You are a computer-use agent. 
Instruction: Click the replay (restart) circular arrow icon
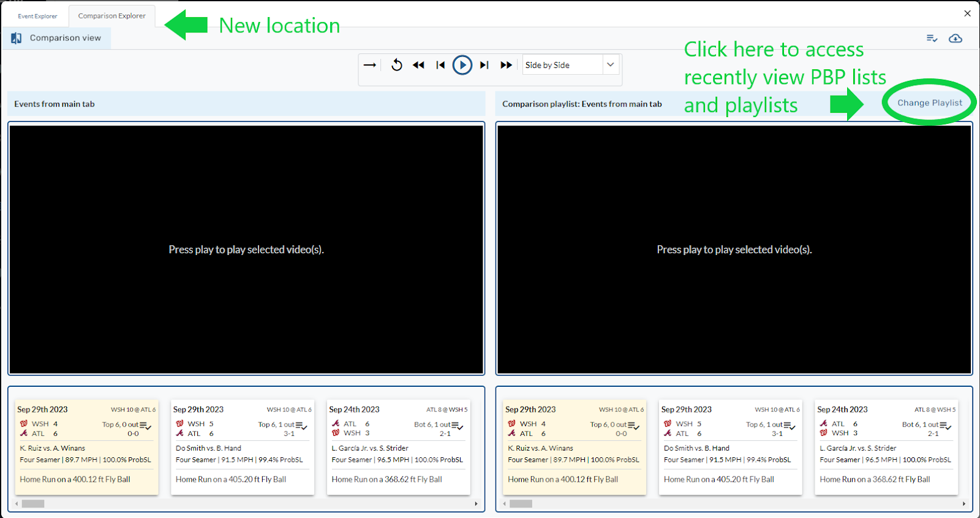pos(397,65)
